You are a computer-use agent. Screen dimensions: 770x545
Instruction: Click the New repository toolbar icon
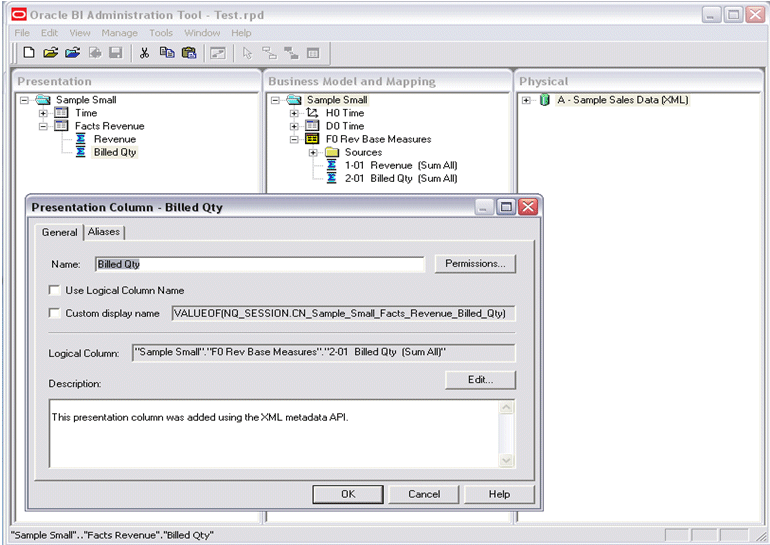click(x=29, y=53)
